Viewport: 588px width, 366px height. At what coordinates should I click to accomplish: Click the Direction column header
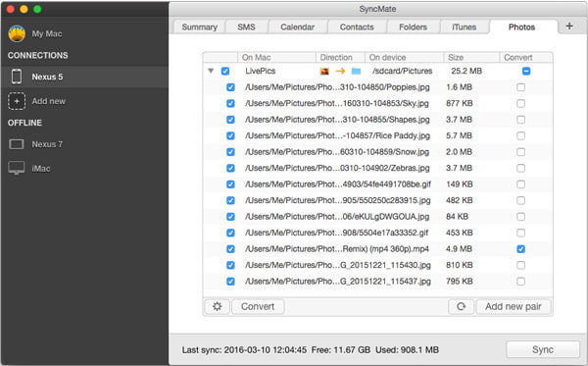click(340, 58)
